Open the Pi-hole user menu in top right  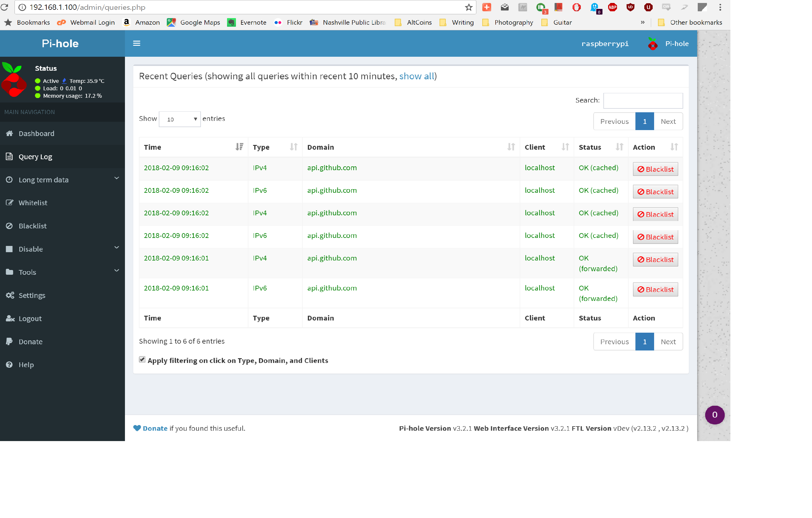(668, 44)
